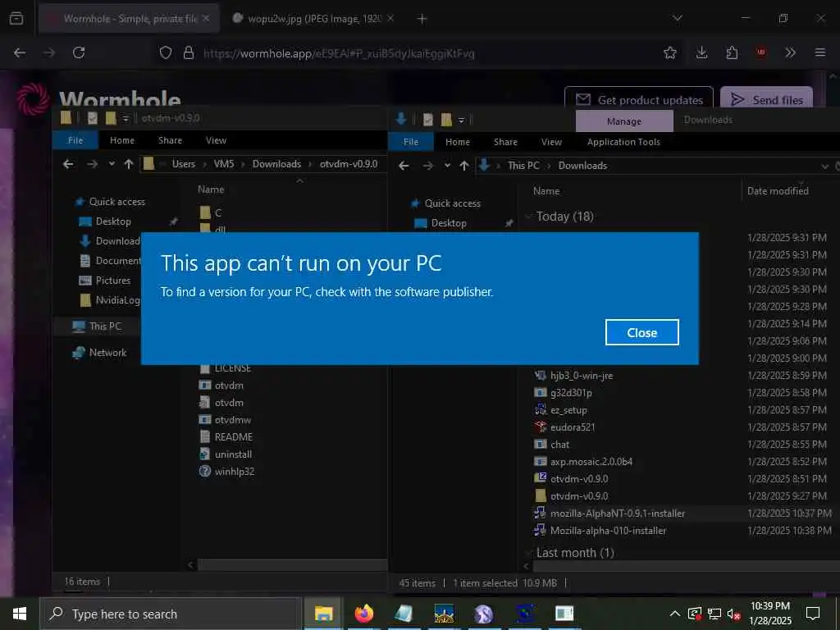Open File menu in Downloads window

tap(411, 142)
